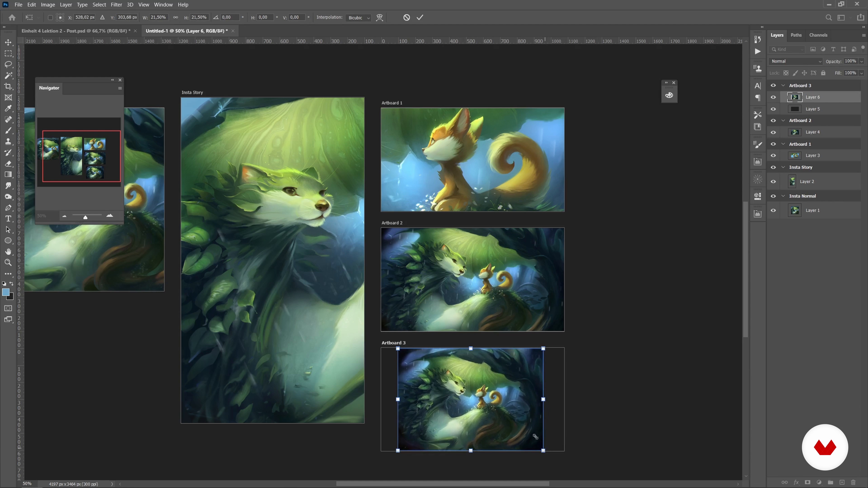
Task: Open the Interpolation Bicubic dropdown
Action: click(x=359, y=18)
